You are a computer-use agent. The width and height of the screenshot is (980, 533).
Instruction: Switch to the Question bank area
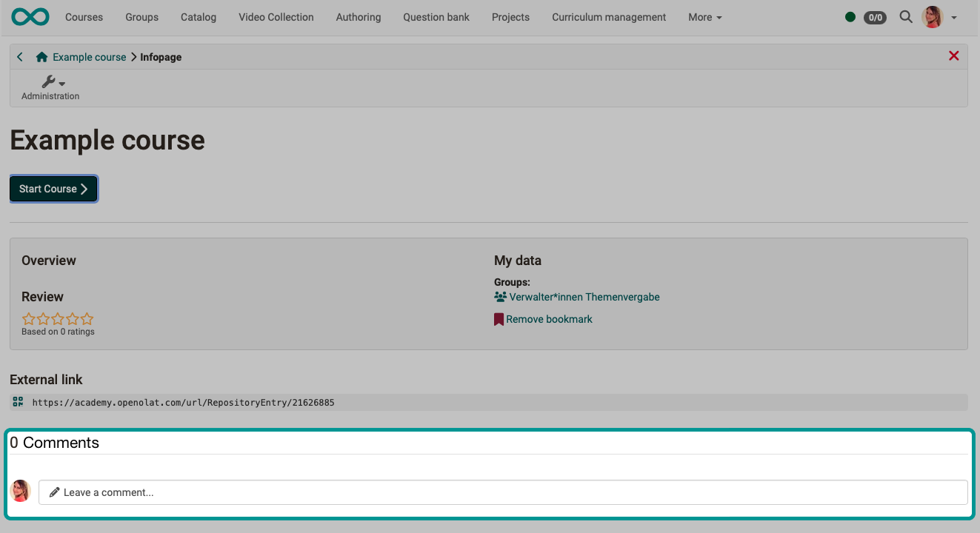tap(436, 16)
